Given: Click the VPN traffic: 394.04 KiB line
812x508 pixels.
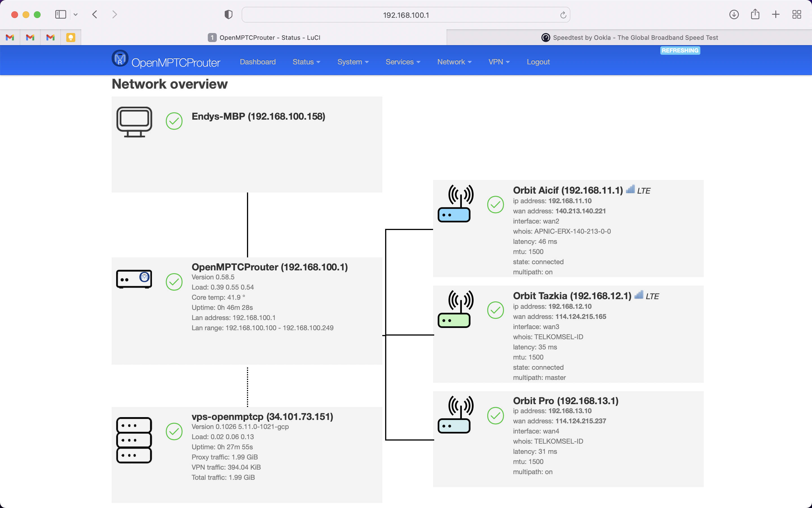Looking at the screenshot, I should pyautogui.click(x=226, y=467).
